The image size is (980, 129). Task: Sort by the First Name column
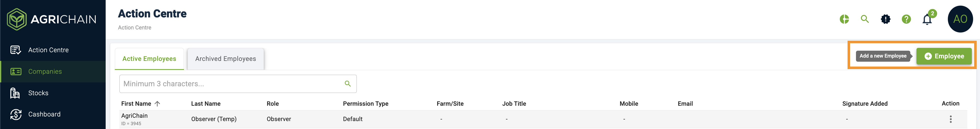pyautogui.click(x=136, y=104)
